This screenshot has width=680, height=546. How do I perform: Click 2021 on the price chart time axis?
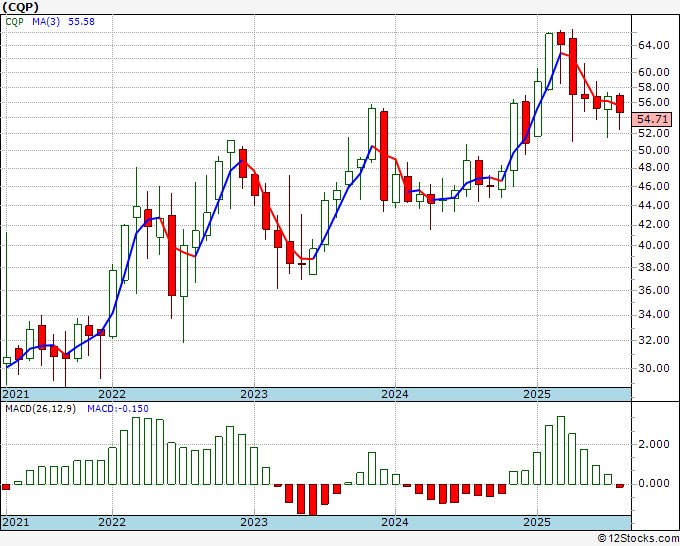pyautogui.click(x=16, y=394)
